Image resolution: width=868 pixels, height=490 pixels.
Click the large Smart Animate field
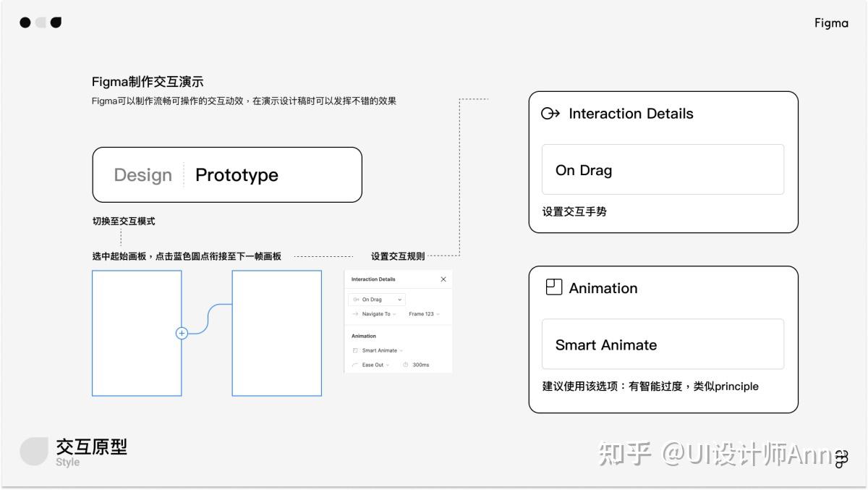(x=663, y=344)
